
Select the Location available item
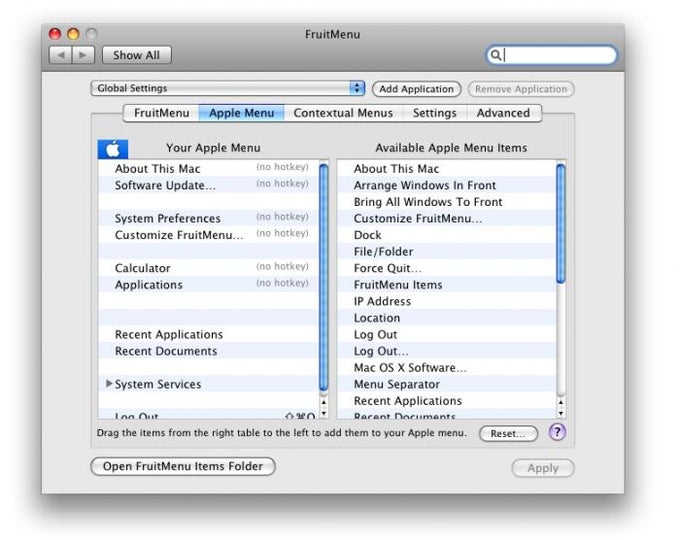pos(447,318)
